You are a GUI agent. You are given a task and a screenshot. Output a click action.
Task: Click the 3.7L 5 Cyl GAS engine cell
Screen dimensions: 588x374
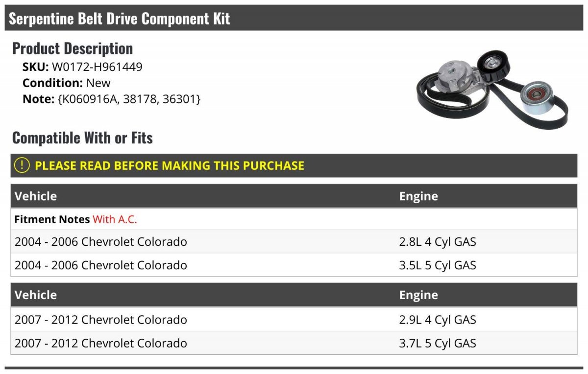click(438, 343)
